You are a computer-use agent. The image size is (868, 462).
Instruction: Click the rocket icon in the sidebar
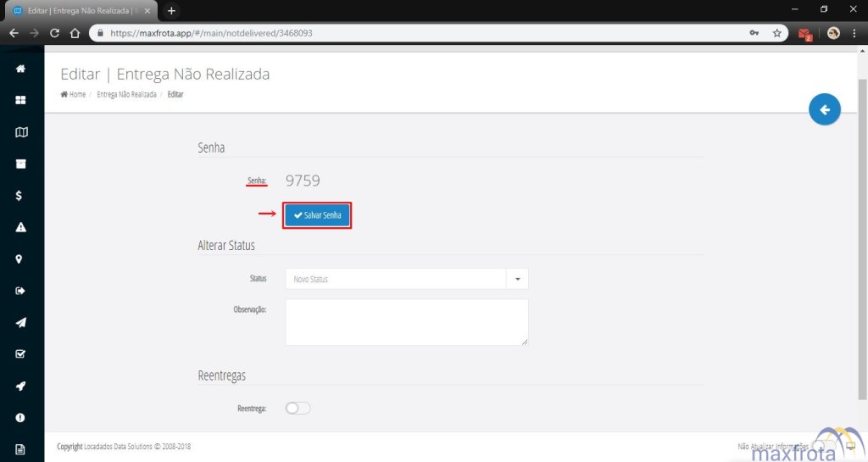tap(21, 386)
